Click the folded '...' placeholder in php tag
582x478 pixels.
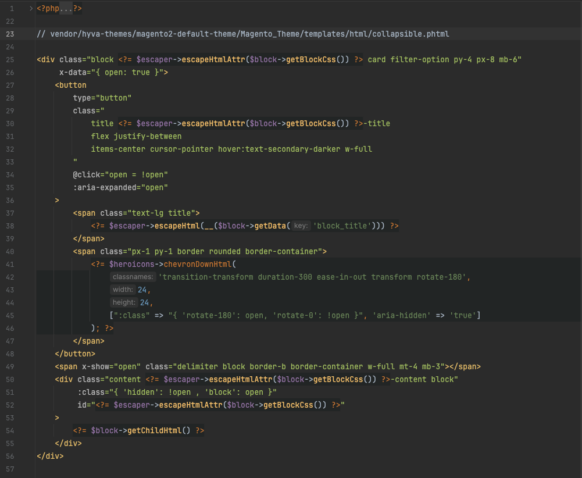pyautogui.click(x=66, y=8)
